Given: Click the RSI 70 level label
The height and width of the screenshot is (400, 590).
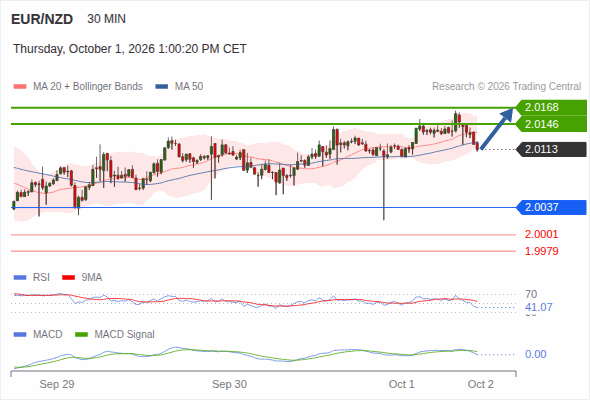Looking at the screenshot, I should click(x=531, y=294).
